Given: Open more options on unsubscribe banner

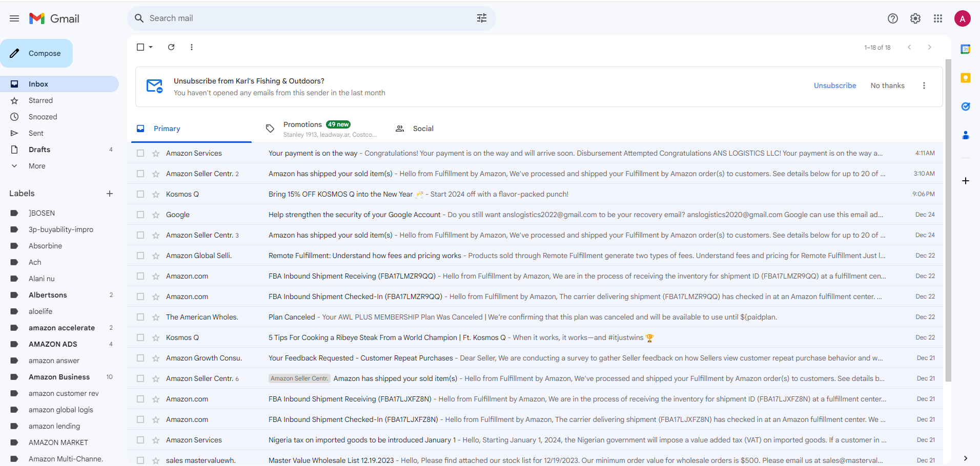Looking at the screenshot, I should 924,86.
